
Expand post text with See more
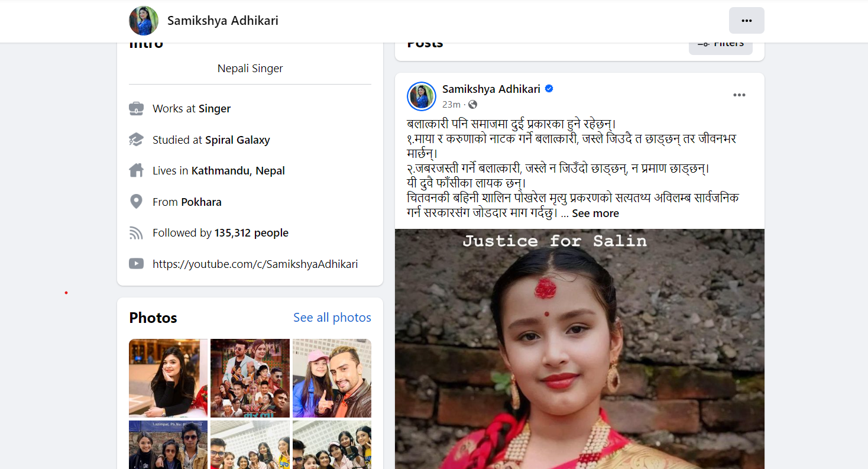click(x=595, y=214)
